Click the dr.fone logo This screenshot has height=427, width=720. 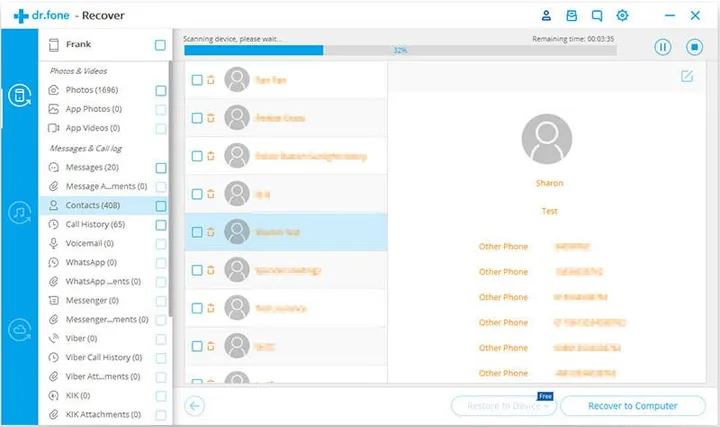tap(41, 16)
